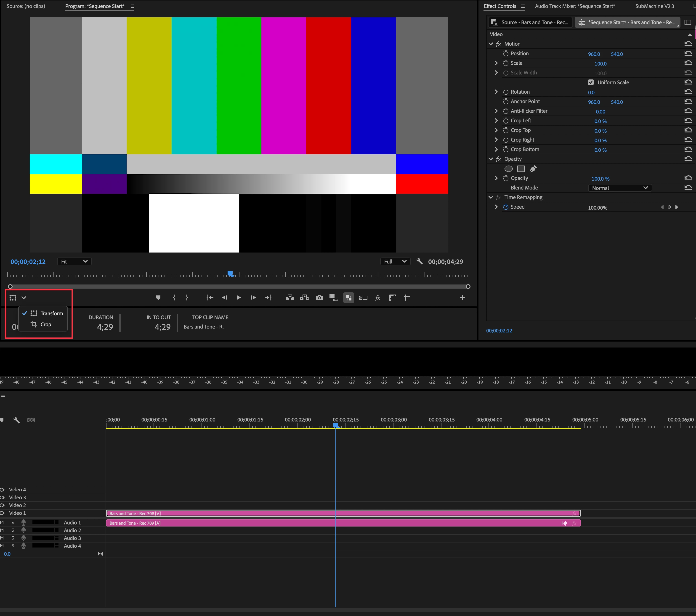
Task: Toggle global FX mute icon
Action: pyautogui.click(x=378, y=298)
